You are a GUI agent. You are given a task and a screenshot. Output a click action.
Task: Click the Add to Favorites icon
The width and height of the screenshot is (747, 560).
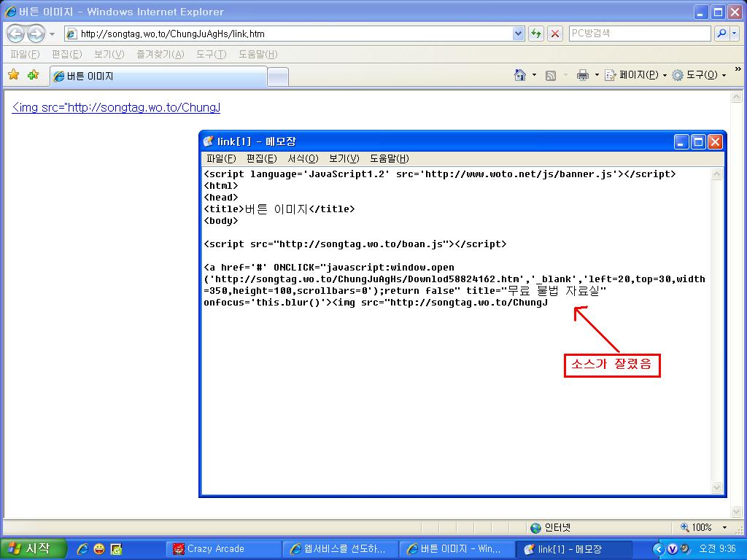click(33, 75)
